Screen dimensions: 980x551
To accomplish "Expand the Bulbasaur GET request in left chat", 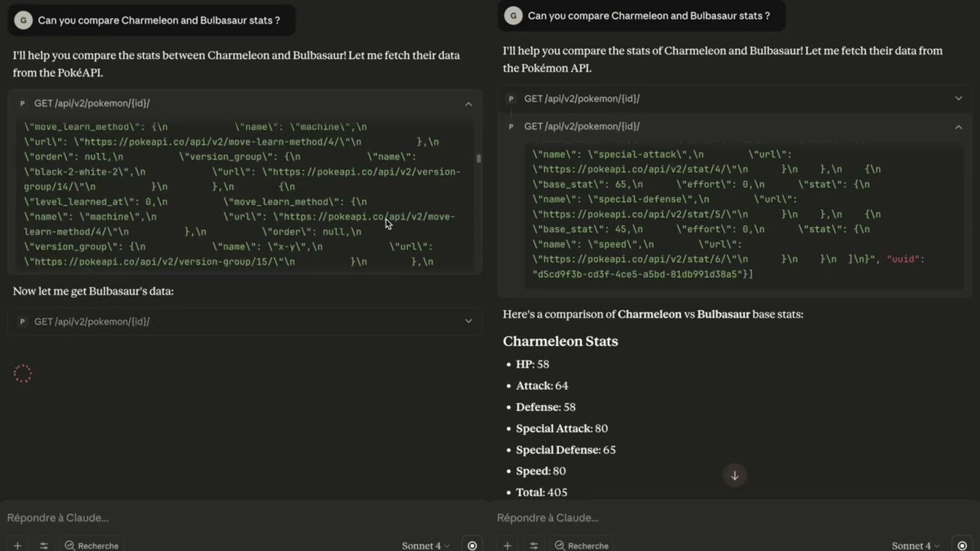I will click(x=469, y=321).
